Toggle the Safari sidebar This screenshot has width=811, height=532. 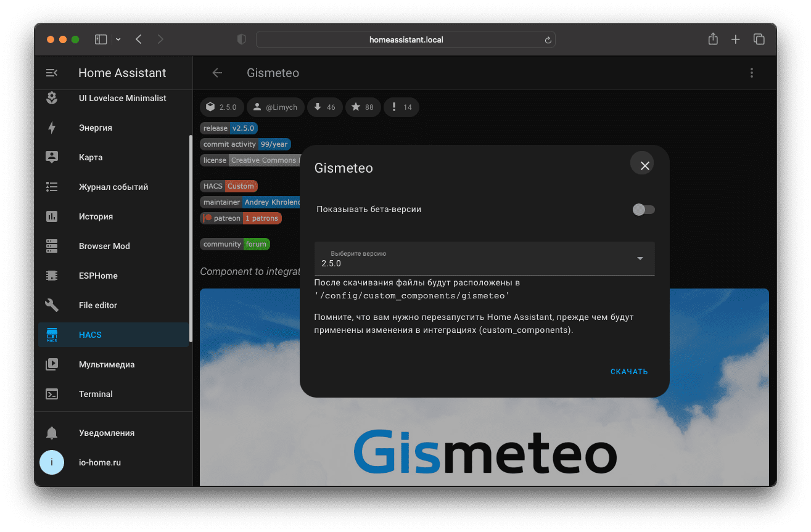click(101, 39)
